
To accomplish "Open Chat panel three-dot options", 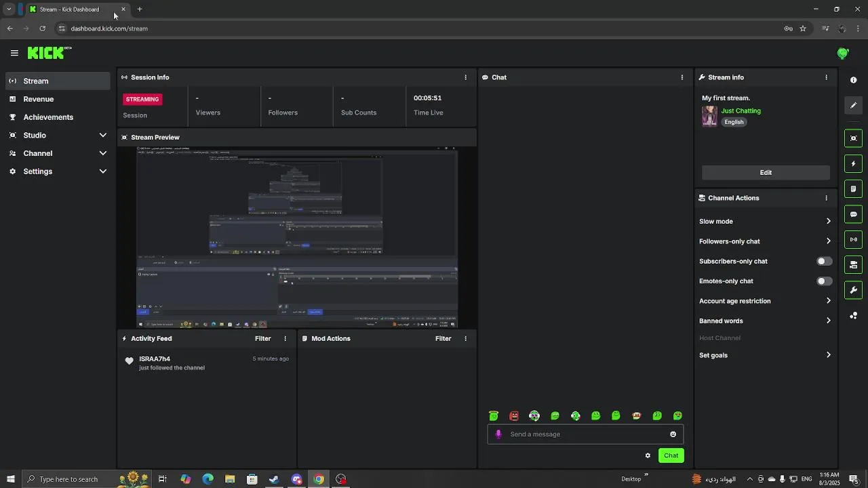I will click(x=682, y=77).
